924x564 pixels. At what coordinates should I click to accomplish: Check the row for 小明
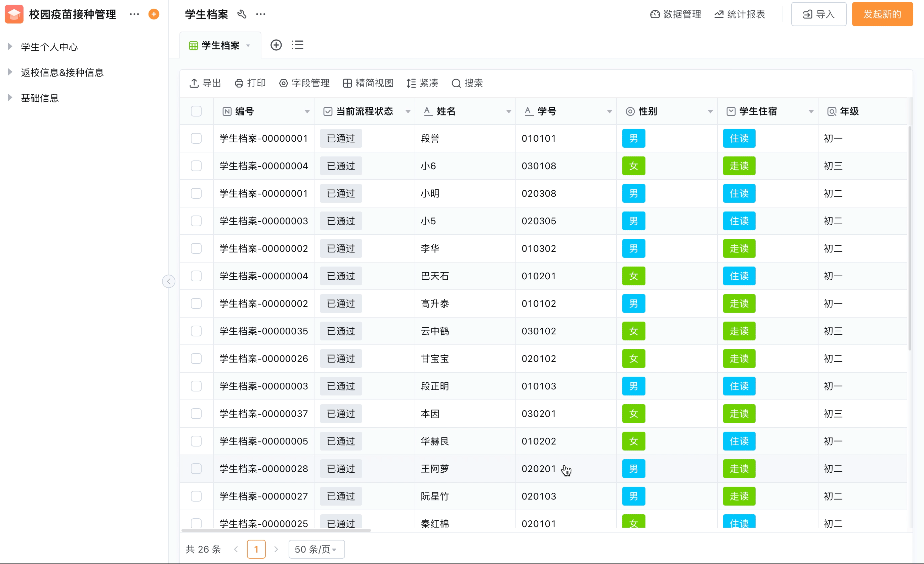pyautogui.click(x=196, y=193)
